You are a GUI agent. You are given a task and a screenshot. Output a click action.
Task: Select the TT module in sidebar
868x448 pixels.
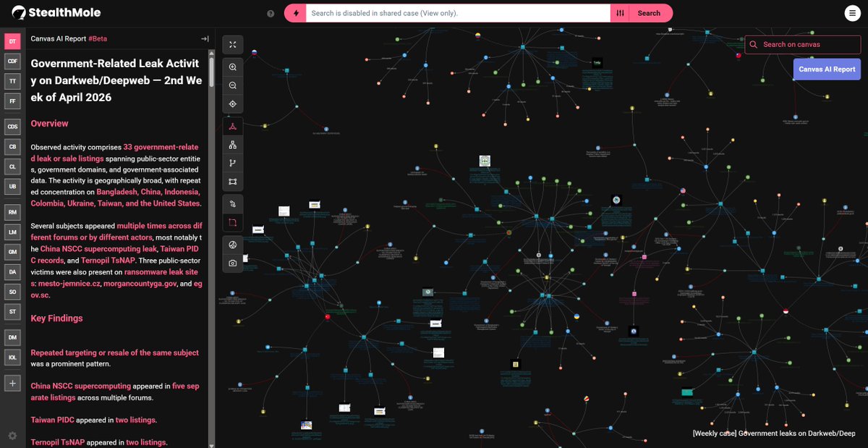click(x=12, y=82)
